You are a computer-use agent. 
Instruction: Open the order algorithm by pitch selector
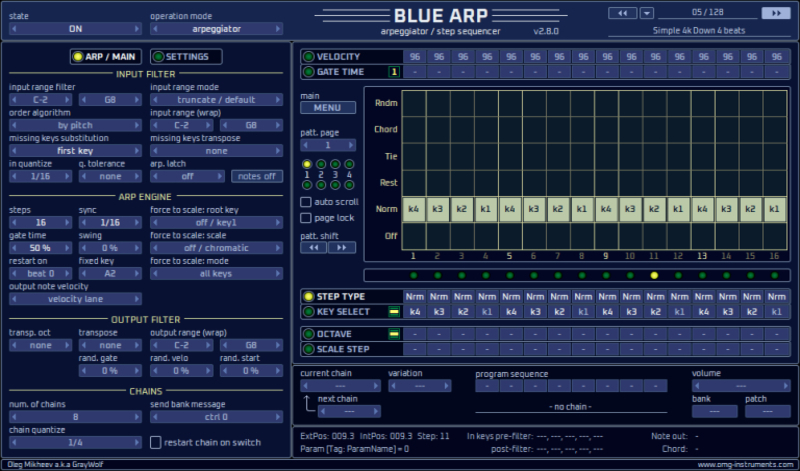75,125
